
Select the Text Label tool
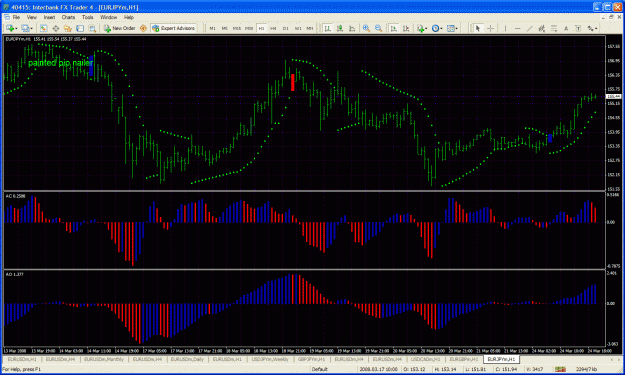coord(578,28)
